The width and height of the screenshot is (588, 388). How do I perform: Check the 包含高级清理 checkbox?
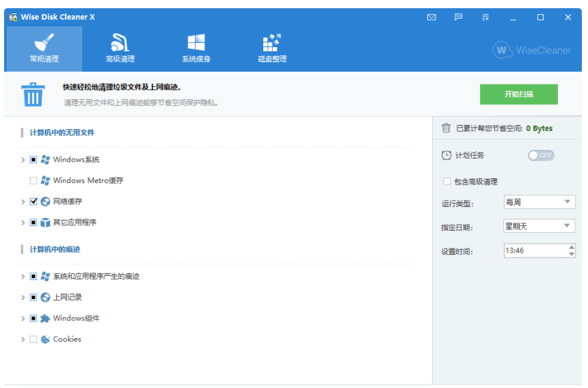pyautogui.click(x=446, y=181)
